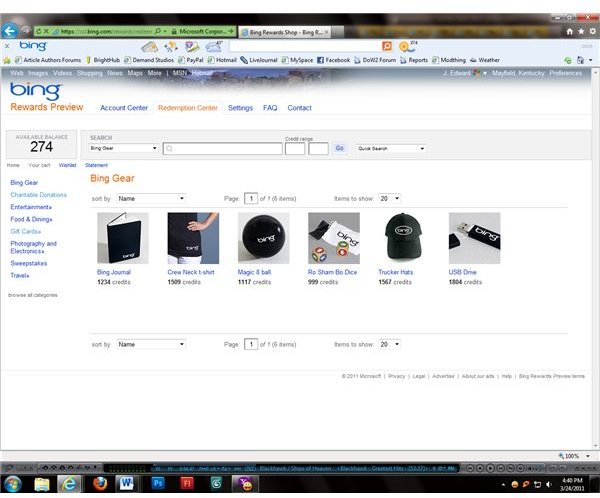The width and height of the screenshot is (600, 498).
Task: Click browse all categories link
Action: tap(33, 295)
